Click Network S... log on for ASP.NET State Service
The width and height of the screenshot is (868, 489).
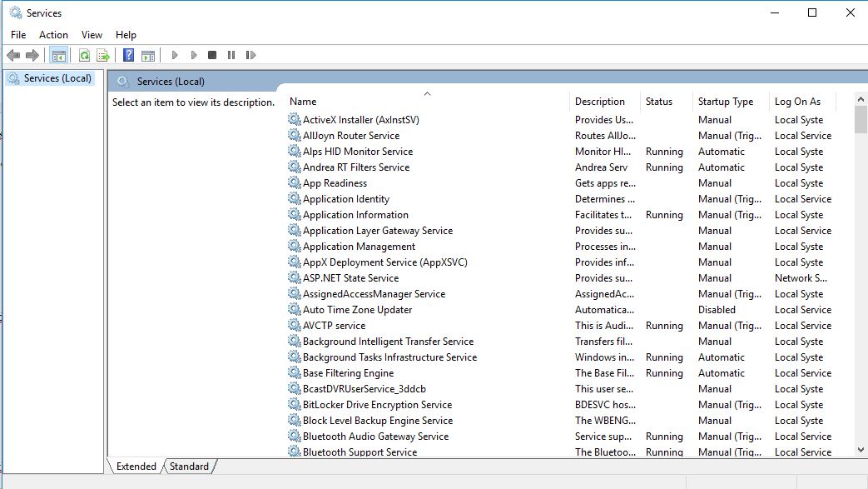click(801, 277)
